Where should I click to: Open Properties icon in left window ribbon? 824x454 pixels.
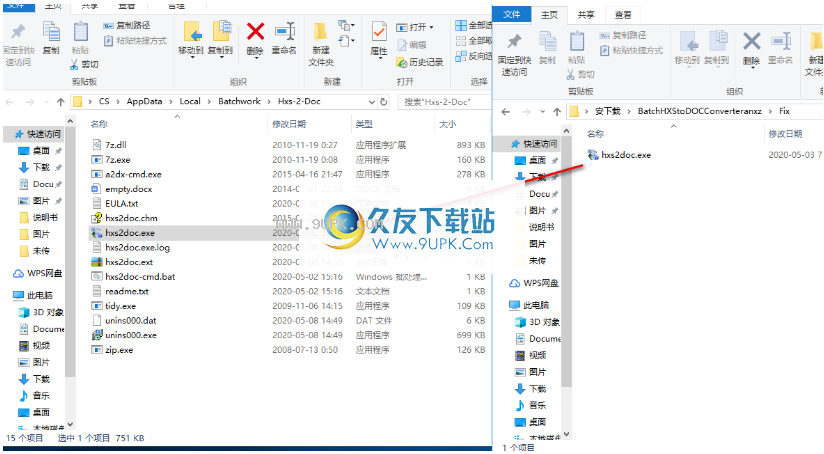[378, 32]
